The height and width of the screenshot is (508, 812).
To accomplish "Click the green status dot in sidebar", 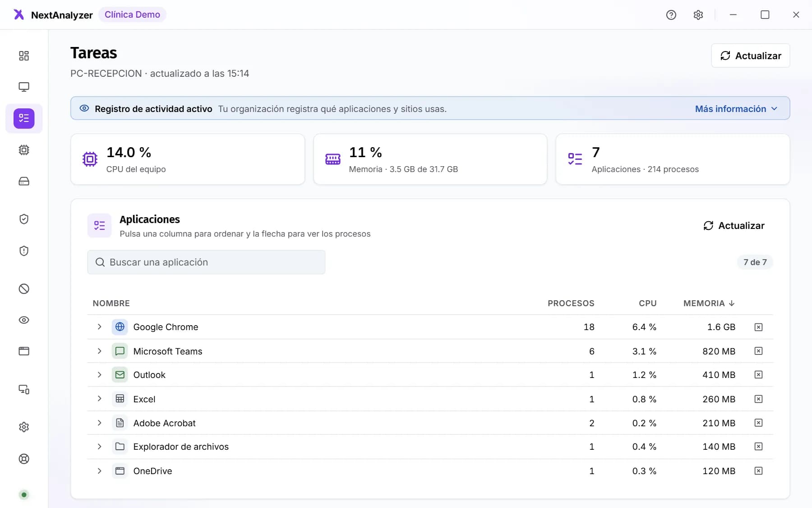I will [x=24, y=494].
